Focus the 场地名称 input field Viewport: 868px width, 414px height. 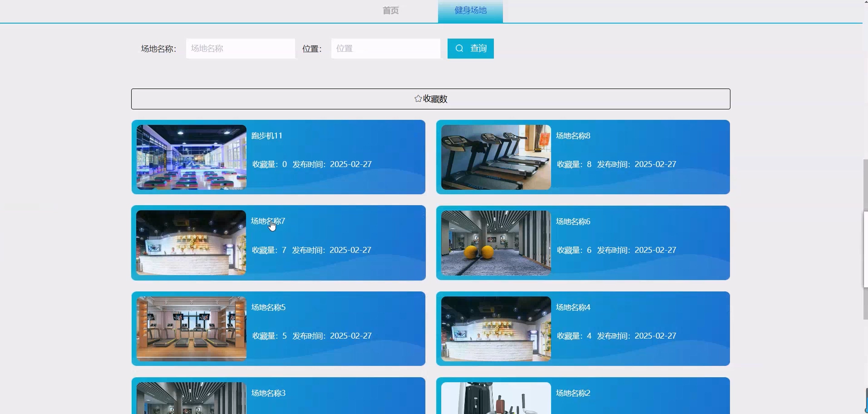pyautogui.click(x=240, y=48)
